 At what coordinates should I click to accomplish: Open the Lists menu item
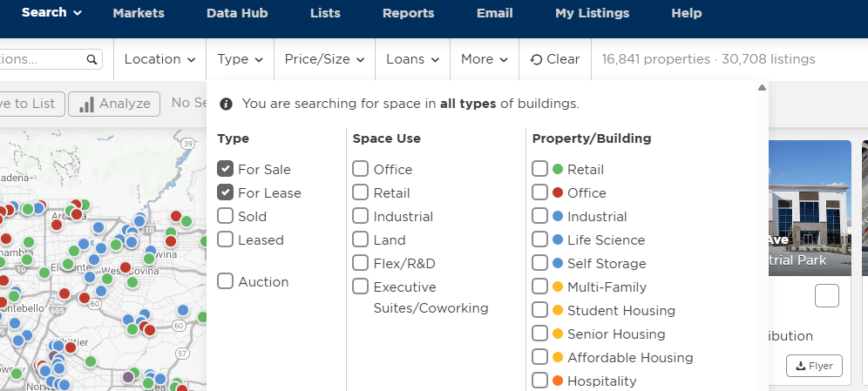pyautogui.click(x=326, y=13)
